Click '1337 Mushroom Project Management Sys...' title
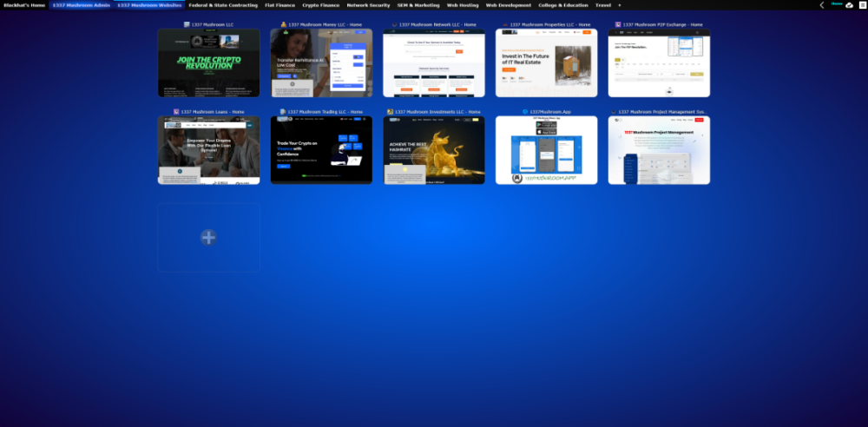 click(662, 112)
